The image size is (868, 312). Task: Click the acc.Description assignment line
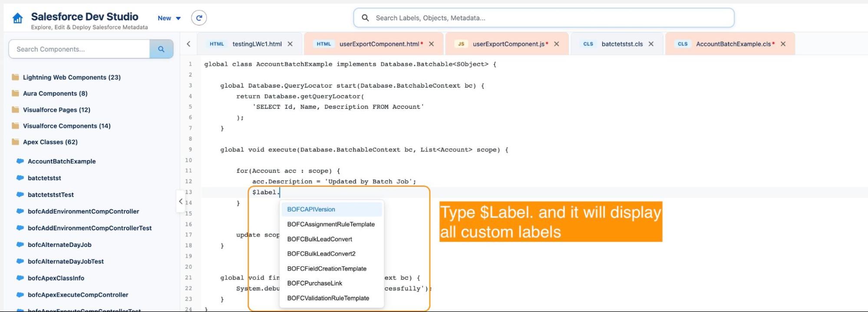click(334, 181)
